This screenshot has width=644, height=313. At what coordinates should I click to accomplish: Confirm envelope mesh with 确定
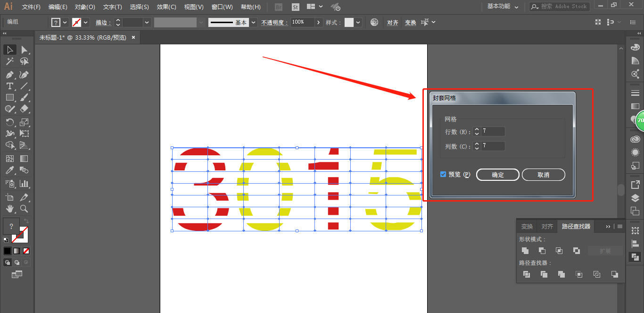point(498,175)
